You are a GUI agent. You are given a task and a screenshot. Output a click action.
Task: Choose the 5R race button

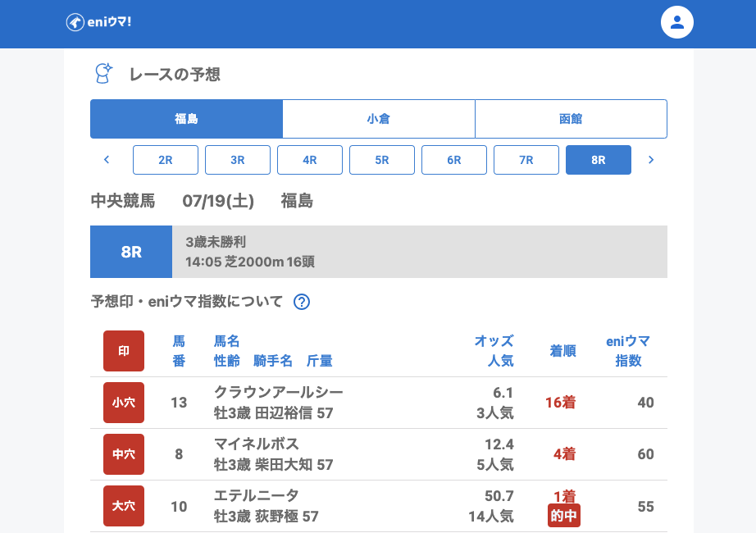[x=382, y=160]
